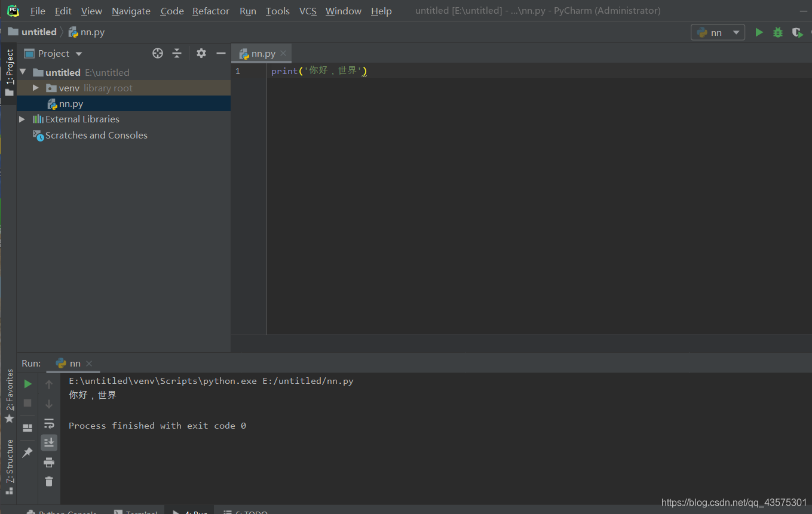Toggle the 1: Project side tab

point(9,72)
